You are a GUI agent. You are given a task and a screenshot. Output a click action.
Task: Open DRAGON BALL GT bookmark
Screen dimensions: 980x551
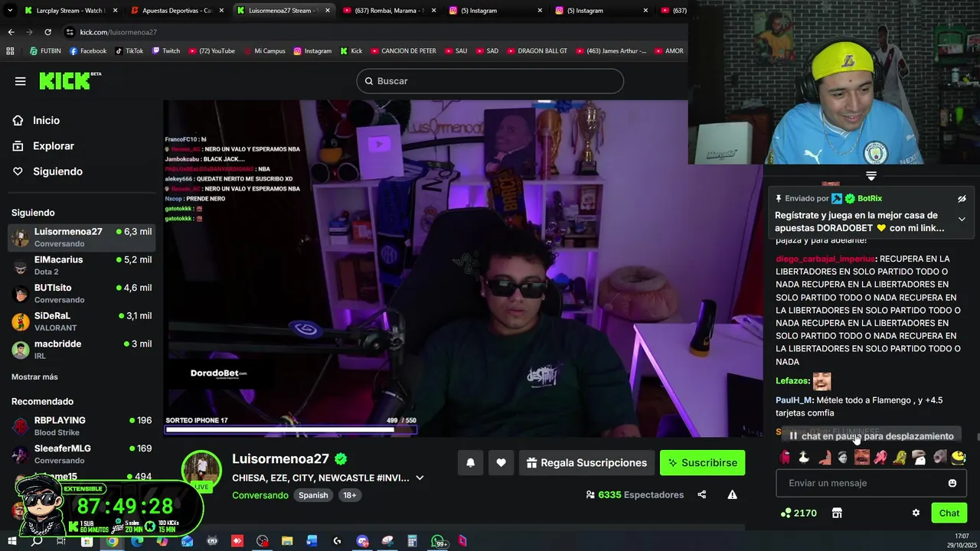point(537,51)
